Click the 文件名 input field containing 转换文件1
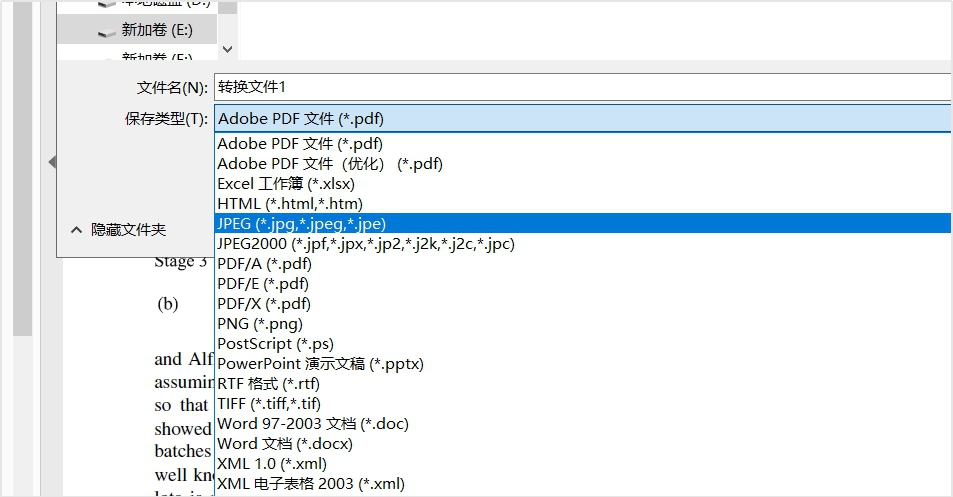Screen dimensions: 953x497 coord(582,87)
